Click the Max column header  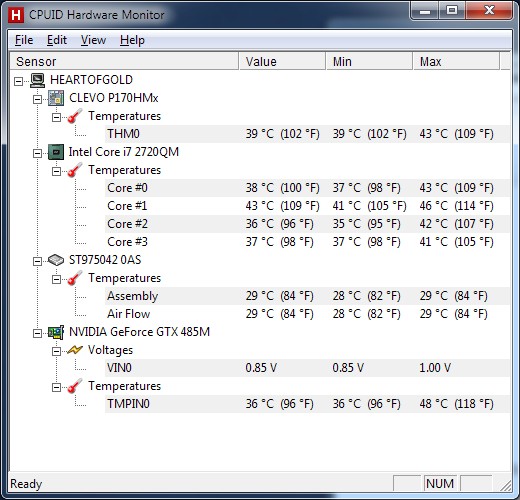pyautogui.click(x=456, y=61)
